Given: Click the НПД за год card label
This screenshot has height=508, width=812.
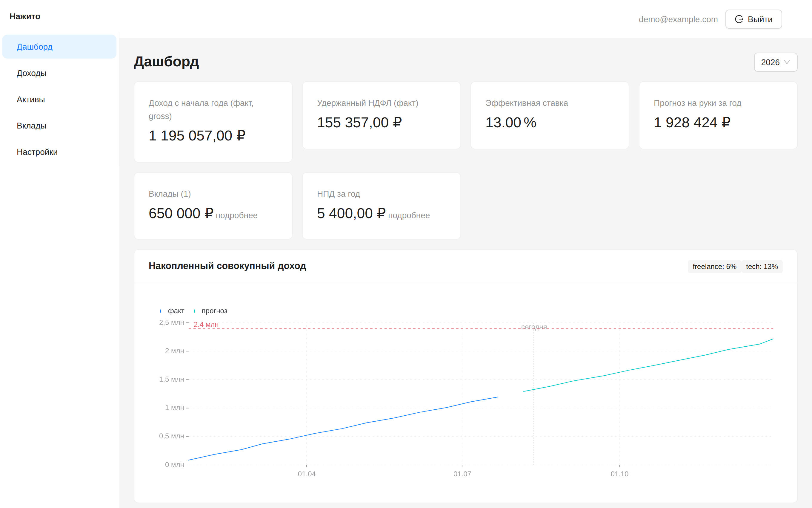Looking at the screenshot, I should (338, 194).
